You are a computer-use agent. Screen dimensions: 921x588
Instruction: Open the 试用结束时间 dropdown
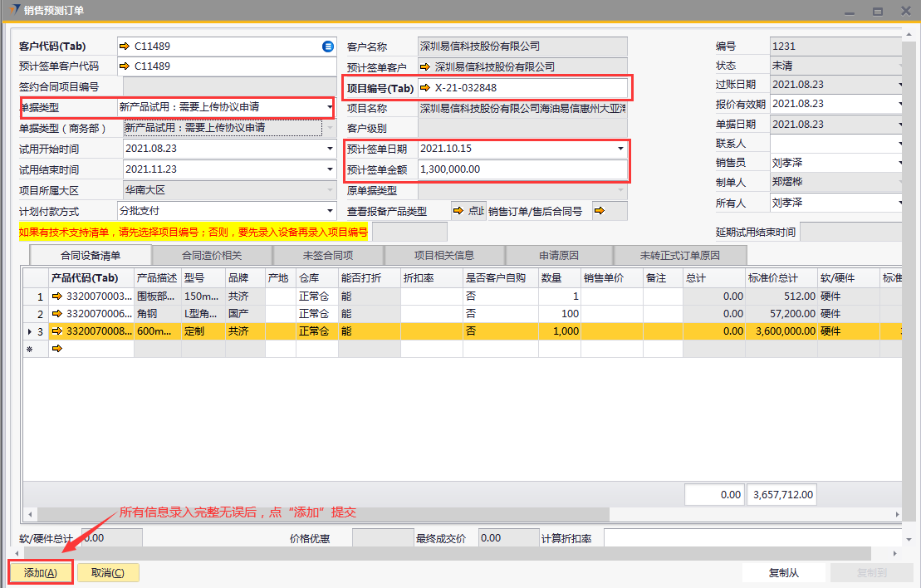tap(329, 170)
